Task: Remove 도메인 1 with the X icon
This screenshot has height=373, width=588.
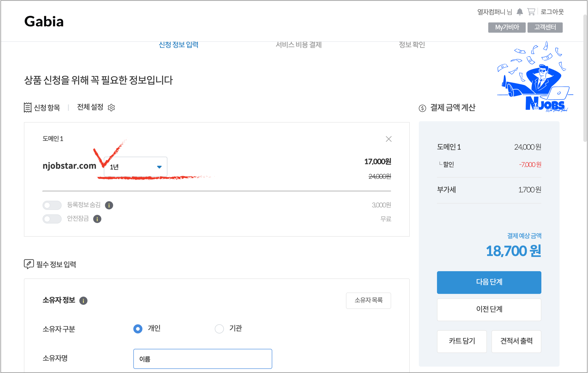Action: pos(388,139)
